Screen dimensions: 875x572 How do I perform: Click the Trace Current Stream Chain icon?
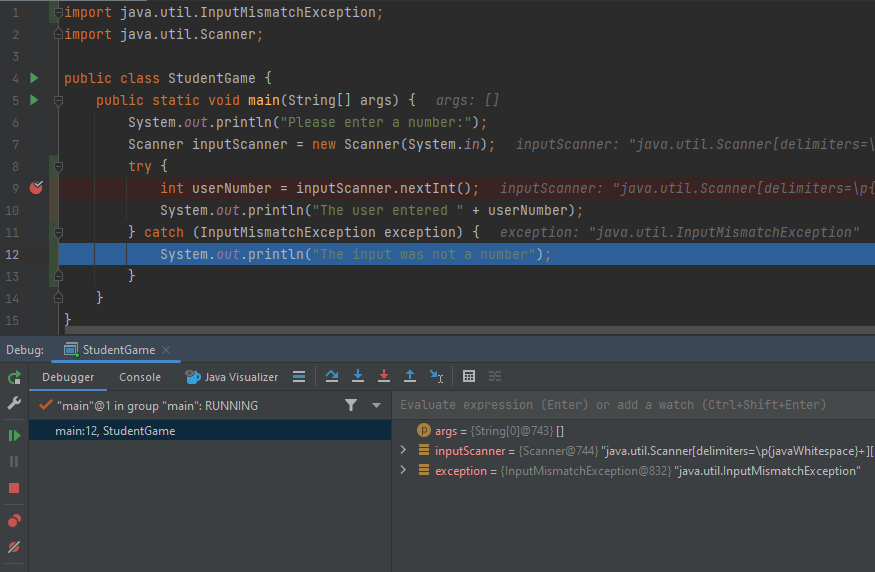[495, 377]
